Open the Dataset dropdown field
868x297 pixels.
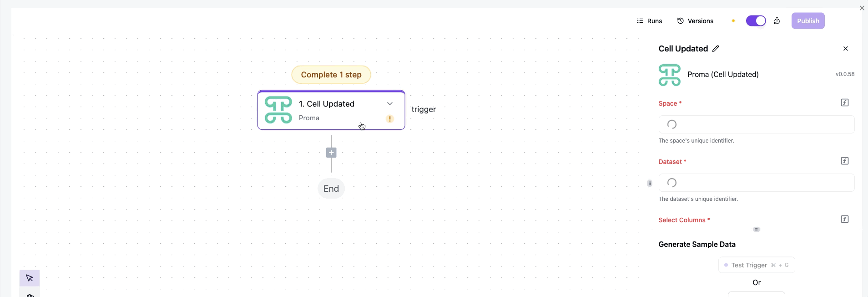pos(757,183)
